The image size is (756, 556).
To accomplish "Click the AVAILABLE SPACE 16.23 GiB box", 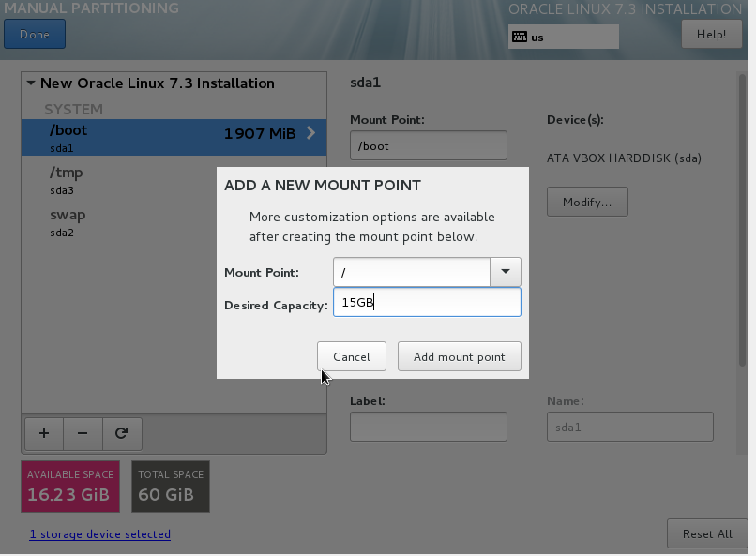I will (x=70, y=486).
